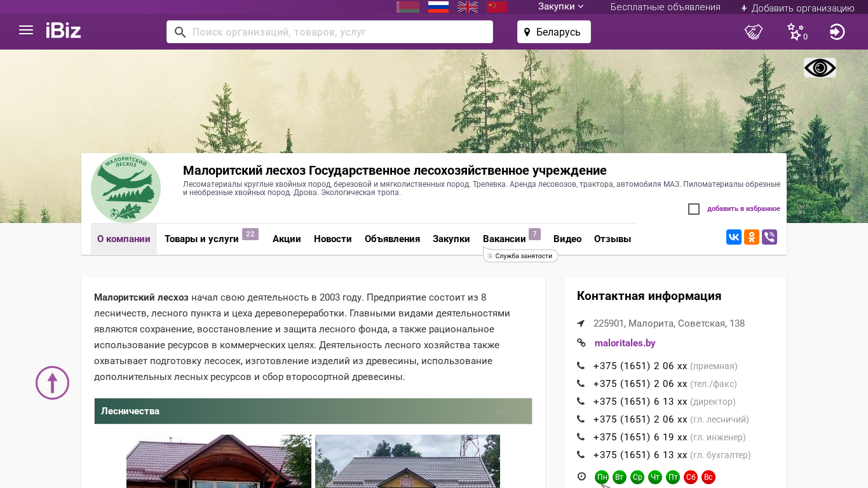Switch to the Видео tab
868x488 pixels.
click(x=567, y=239)
